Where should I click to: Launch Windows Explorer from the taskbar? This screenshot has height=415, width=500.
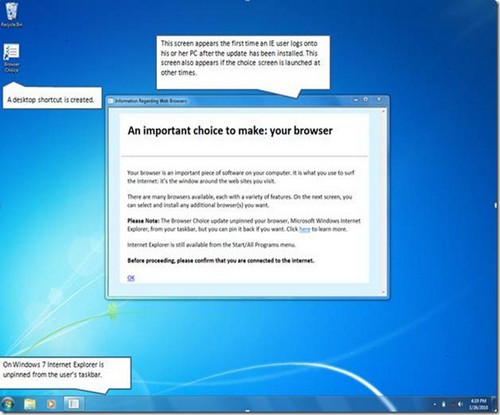30,404
